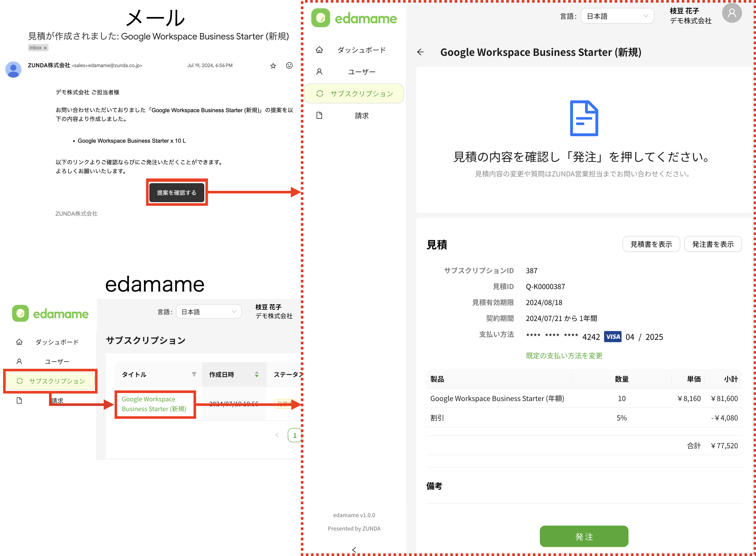Open ユーザー in the right panel sidebar

[361, 72]
